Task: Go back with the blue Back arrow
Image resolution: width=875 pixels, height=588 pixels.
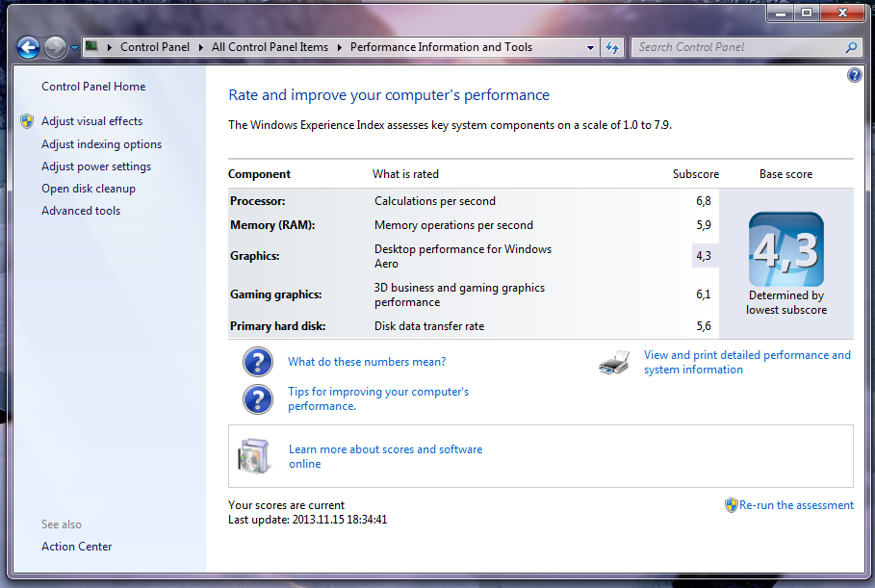Action: [x=28, y=47]
